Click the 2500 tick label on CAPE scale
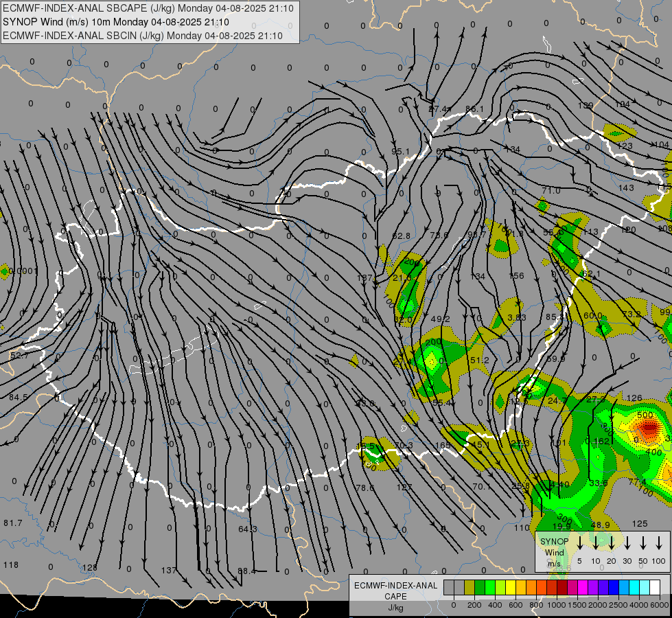The width and height of the screenshot is (672, 618). pos(618,605)
